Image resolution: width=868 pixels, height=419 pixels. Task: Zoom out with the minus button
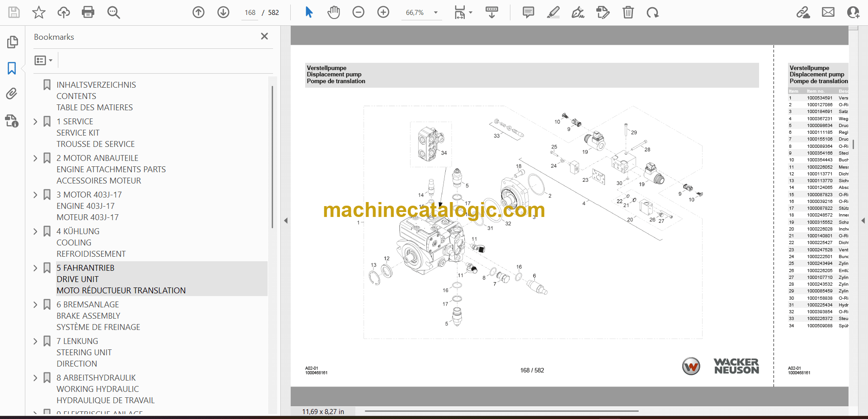359,12
